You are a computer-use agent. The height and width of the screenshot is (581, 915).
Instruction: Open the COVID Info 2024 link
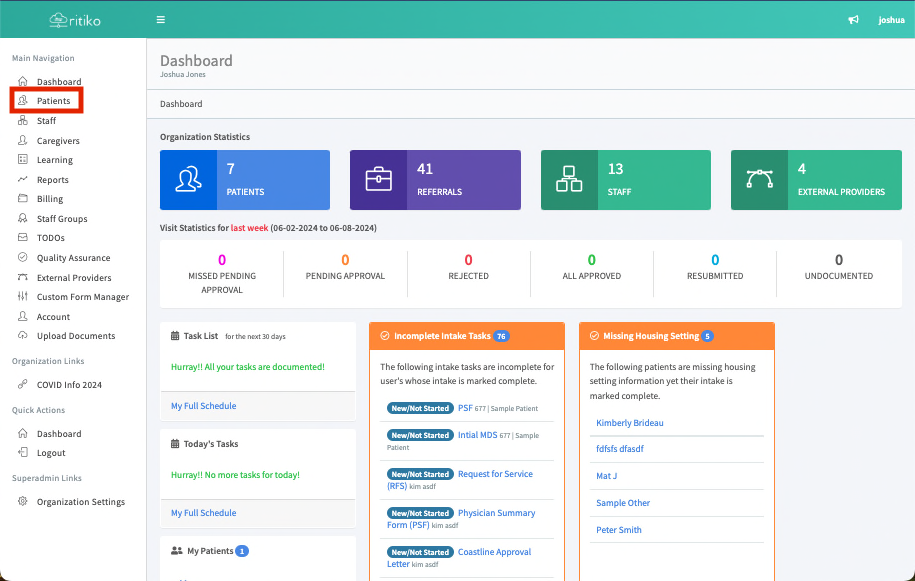coord(69,385)
